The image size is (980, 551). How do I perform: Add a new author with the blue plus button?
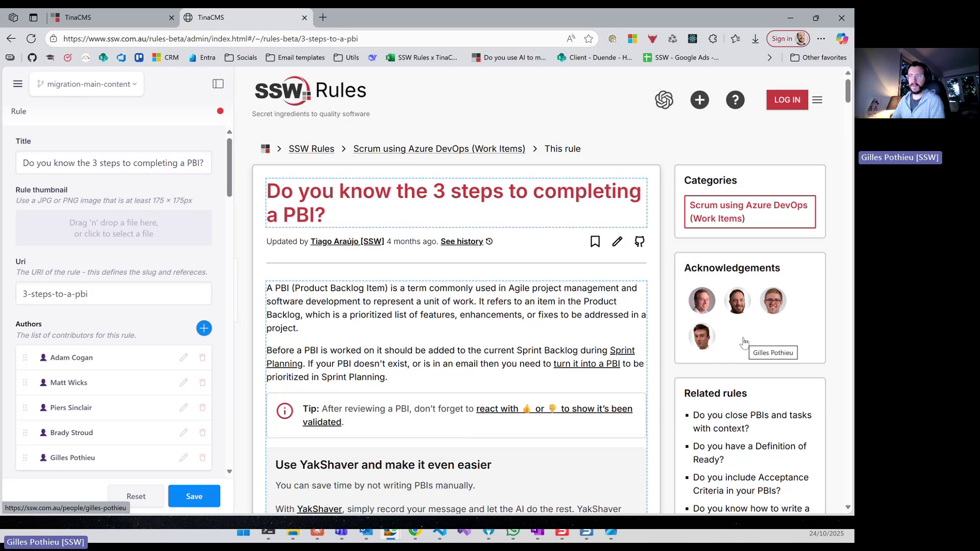click(x=204, y=328)
